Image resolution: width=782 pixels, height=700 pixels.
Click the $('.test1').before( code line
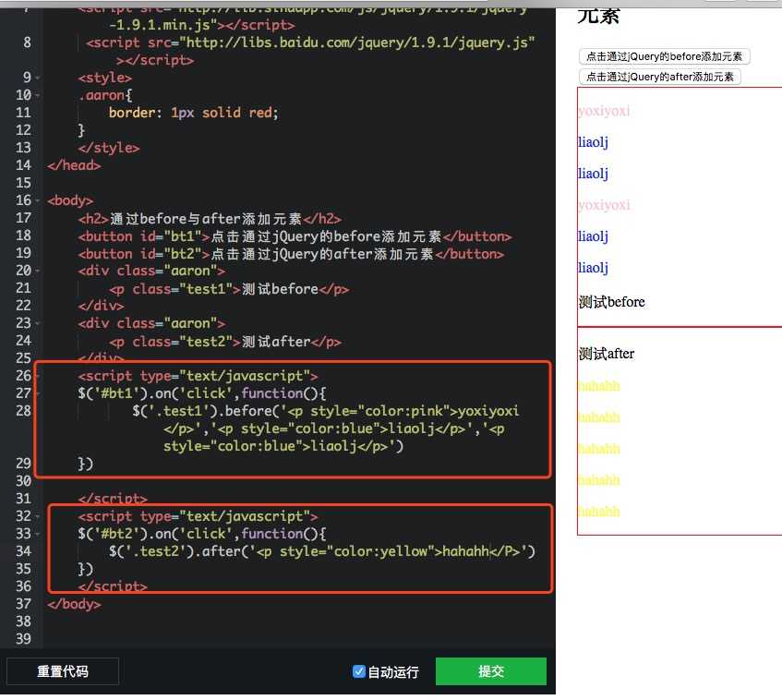tap(326, 411)
